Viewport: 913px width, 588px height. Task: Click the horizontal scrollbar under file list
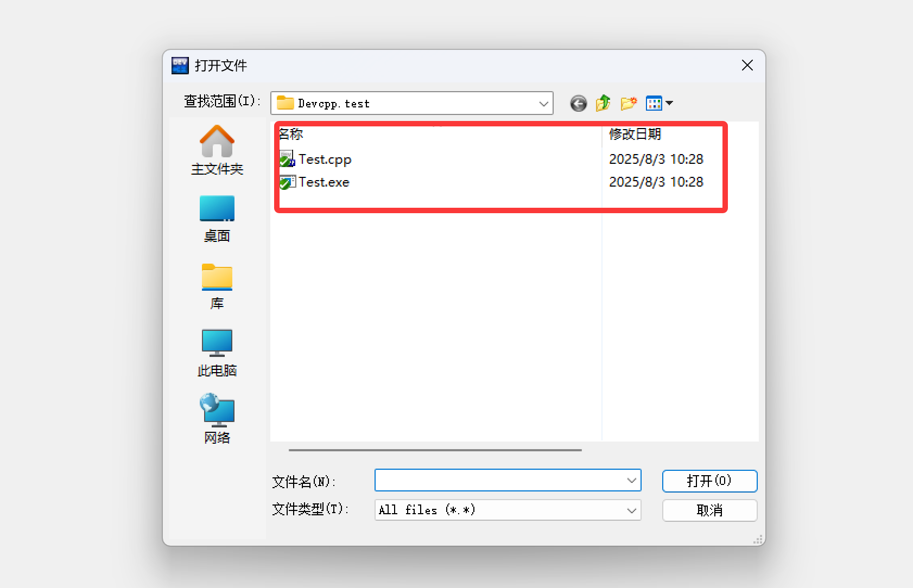(435, 450)
